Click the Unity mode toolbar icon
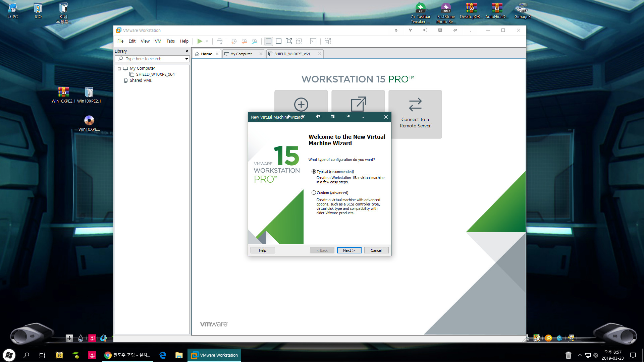 299,41
